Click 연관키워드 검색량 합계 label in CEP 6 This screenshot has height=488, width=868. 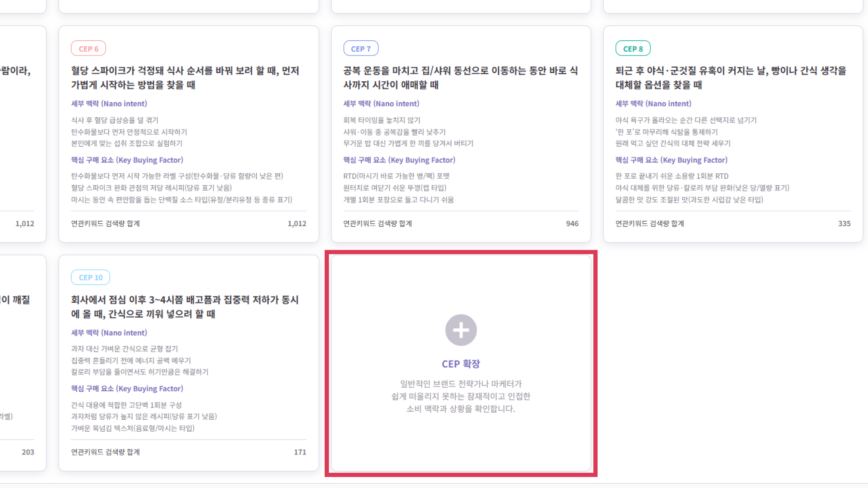point(105,224)
